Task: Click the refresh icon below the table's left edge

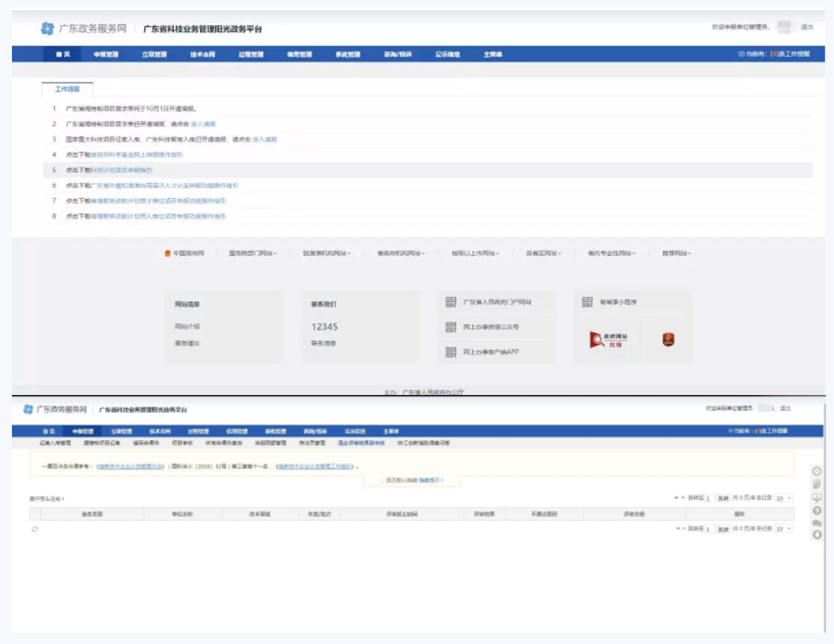Action: pos(35,529)
